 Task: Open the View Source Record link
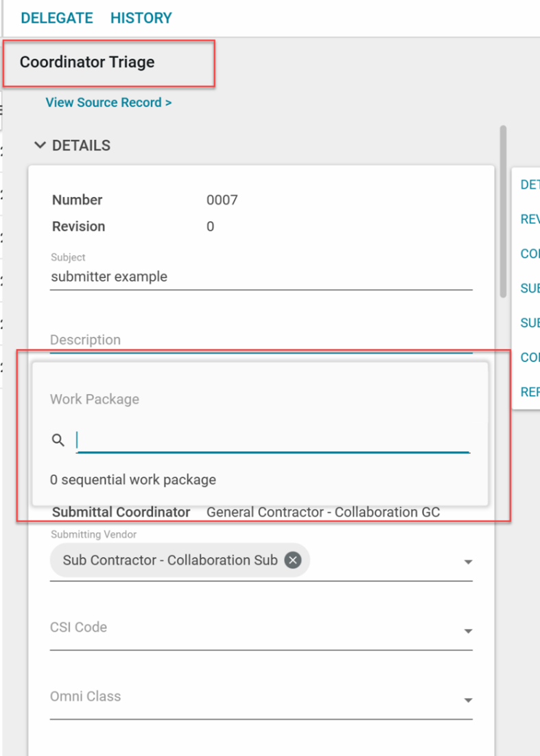pos(108,103)
